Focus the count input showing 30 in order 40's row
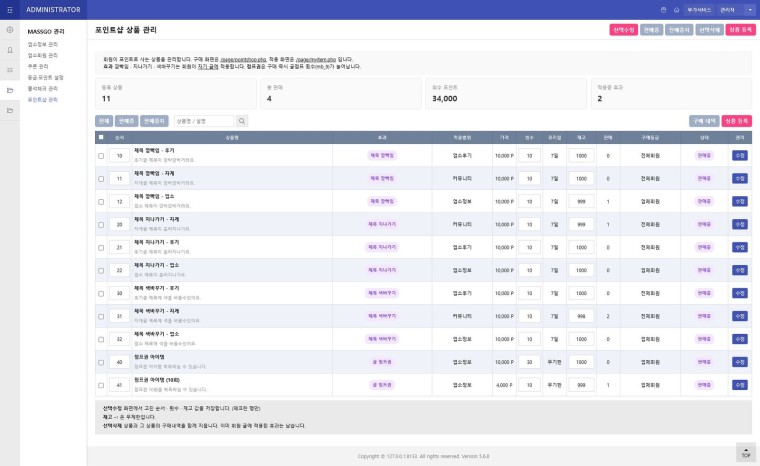Screen dimensions: 760x466 [529, 362]
